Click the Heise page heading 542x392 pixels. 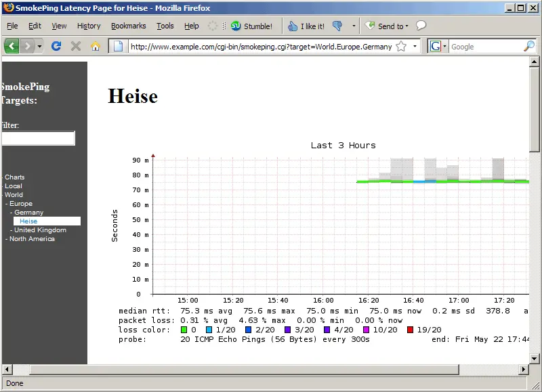[x=133, y=96]
